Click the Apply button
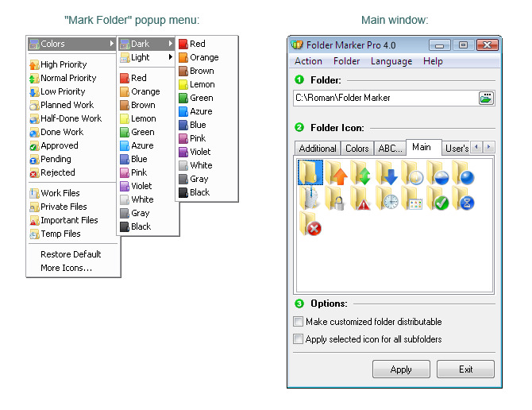 coord(401,369)
